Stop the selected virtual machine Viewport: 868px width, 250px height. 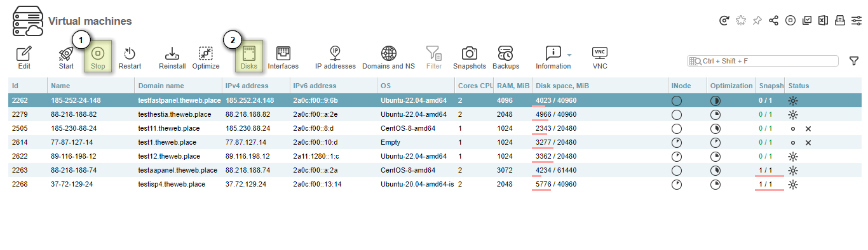click(x=98, y=56)
